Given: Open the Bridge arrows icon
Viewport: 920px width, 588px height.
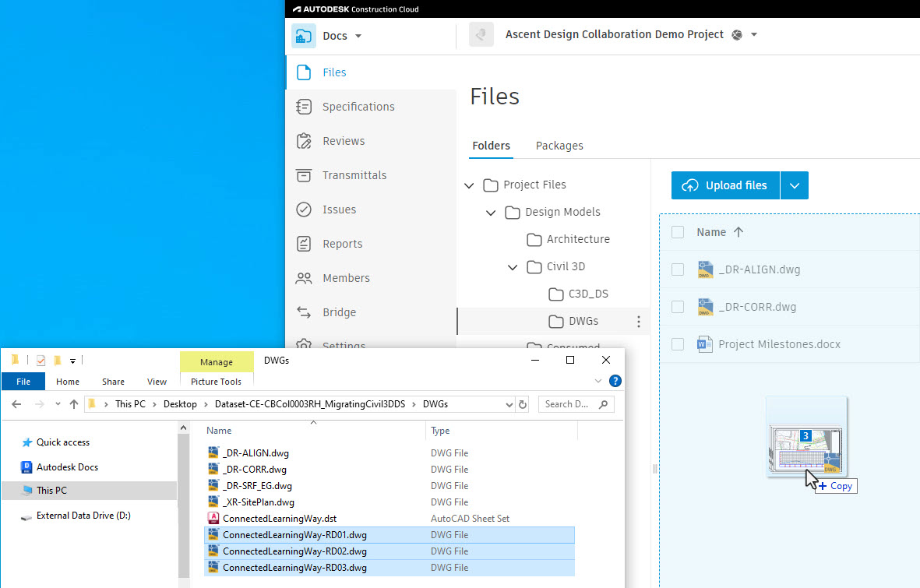Looking at the screenshot, I should [x=304, y=312].
